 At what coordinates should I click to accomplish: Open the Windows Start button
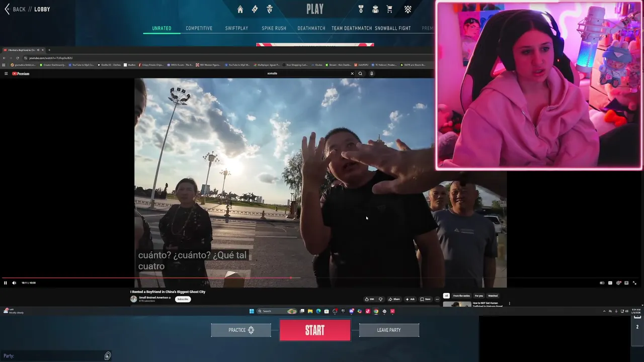[252, 311]
